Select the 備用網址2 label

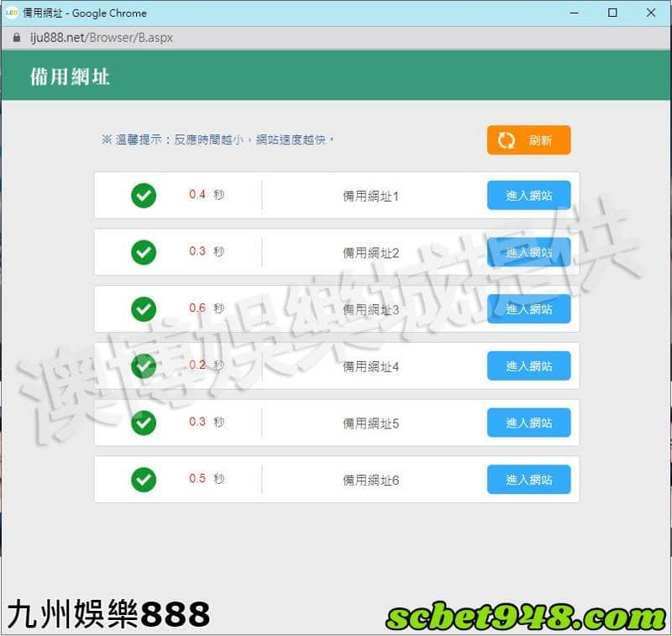[370, 253]
